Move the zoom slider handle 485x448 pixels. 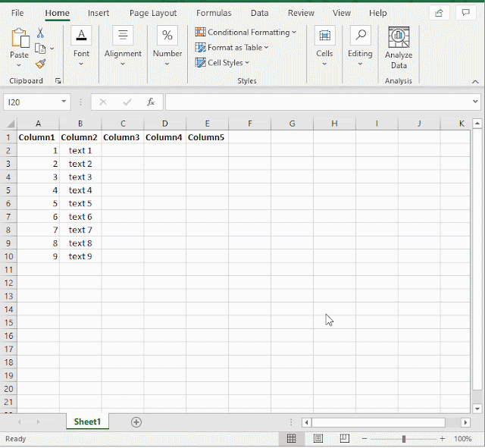tap(404, 439)
